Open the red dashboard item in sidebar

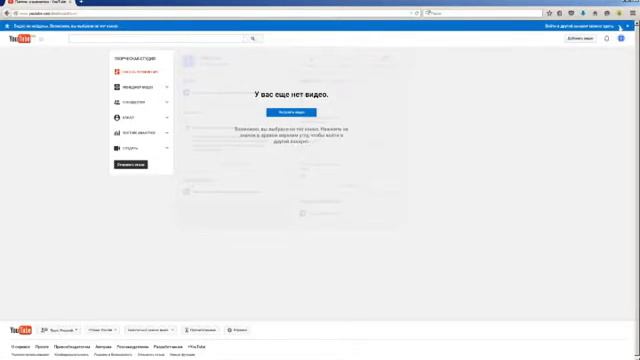pos(136,72)
